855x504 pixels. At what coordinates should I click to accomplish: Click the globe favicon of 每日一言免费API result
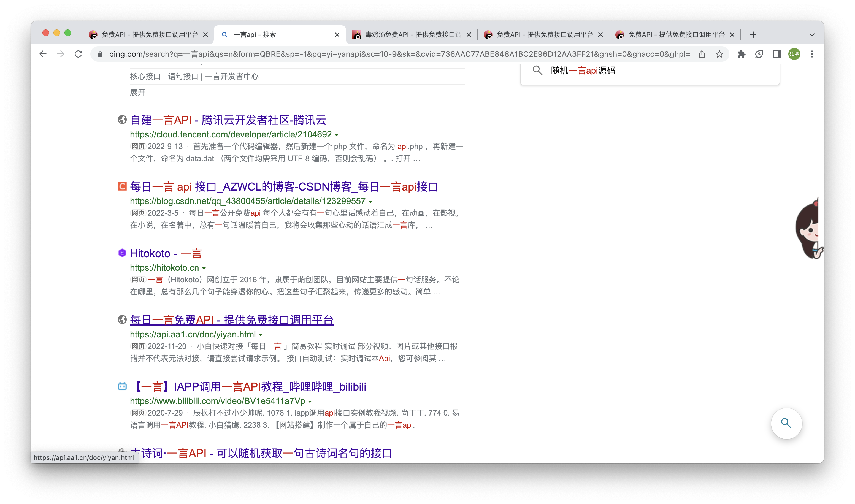(x=122, y=319)
